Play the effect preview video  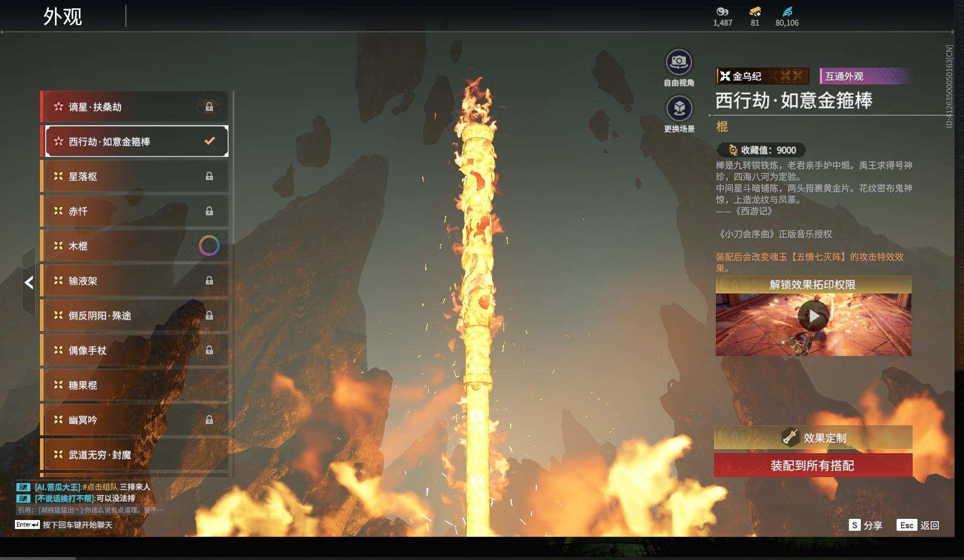tap(814, 316)
